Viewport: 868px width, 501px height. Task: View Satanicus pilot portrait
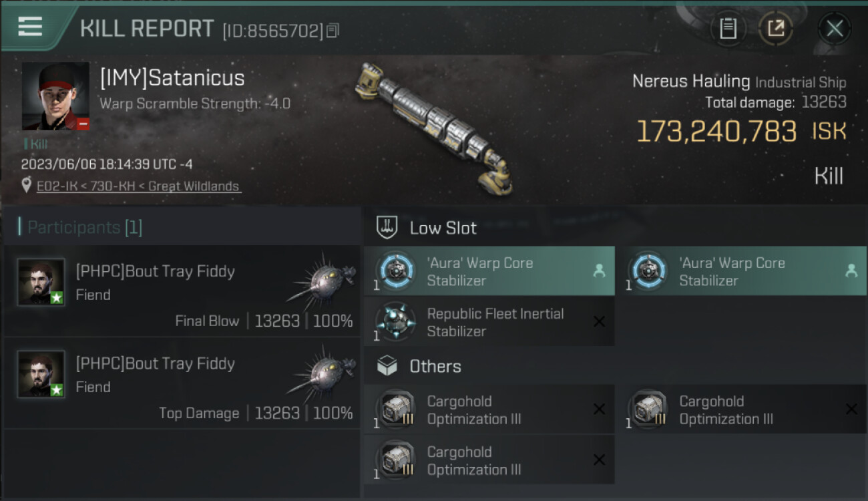pyautogui.click(x=55, y=96)
